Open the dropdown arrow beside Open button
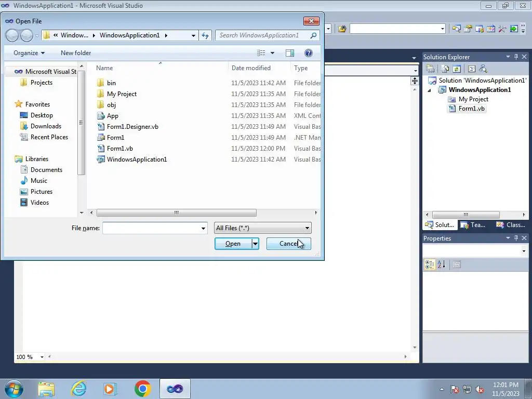 pyautogui.click(x=255, y=244)
